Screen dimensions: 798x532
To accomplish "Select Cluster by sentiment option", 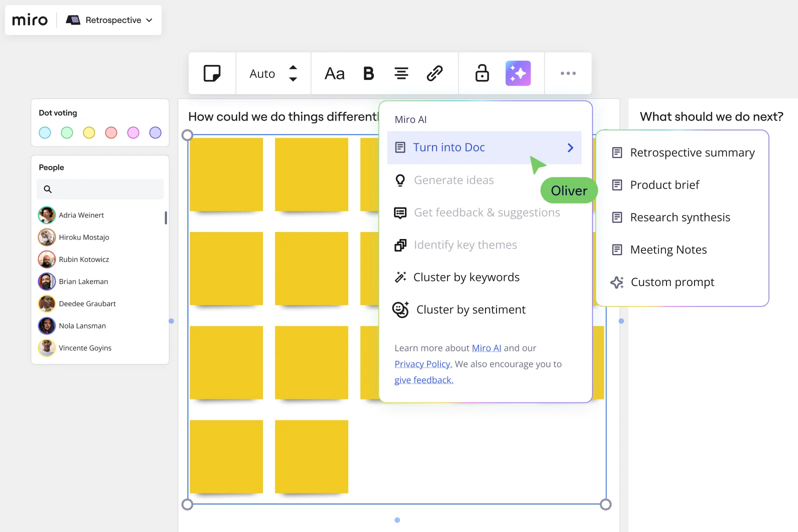I will coord(470,310).
